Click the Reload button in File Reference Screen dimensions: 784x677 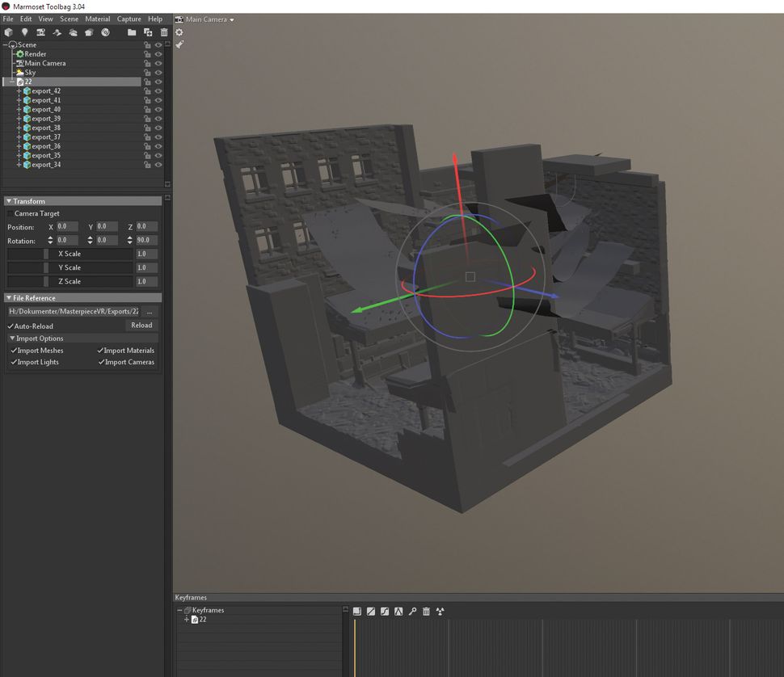tap(141, 325)
